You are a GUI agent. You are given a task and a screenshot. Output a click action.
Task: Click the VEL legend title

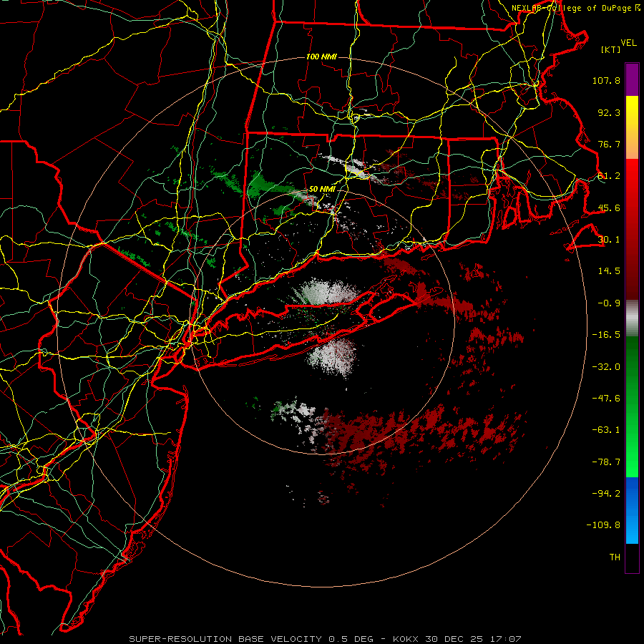[x=628, y=43]
